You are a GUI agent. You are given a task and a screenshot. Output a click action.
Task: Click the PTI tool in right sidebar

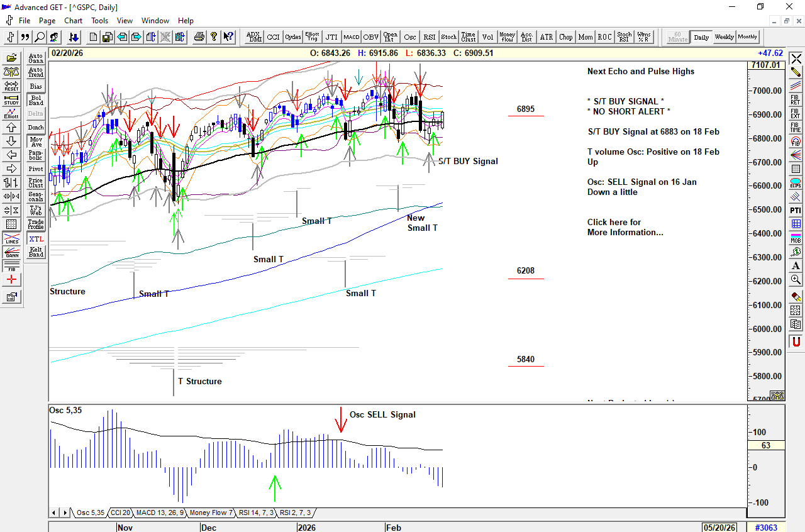(x=796, y=210)
